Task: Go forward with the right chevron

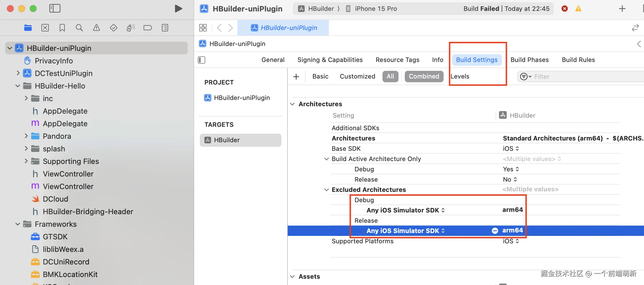Action: coord(230,28)
